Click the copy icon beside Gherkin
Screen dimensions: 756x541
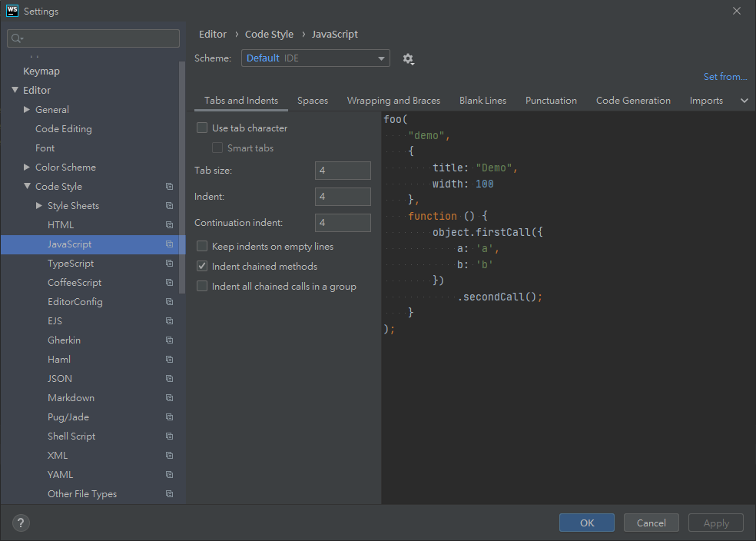[x=169, y=340]
